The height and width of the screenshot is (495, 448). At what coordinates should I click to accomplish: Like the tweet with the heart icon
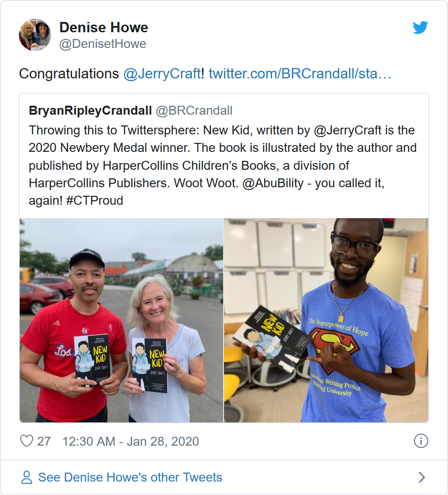point(26,441)
